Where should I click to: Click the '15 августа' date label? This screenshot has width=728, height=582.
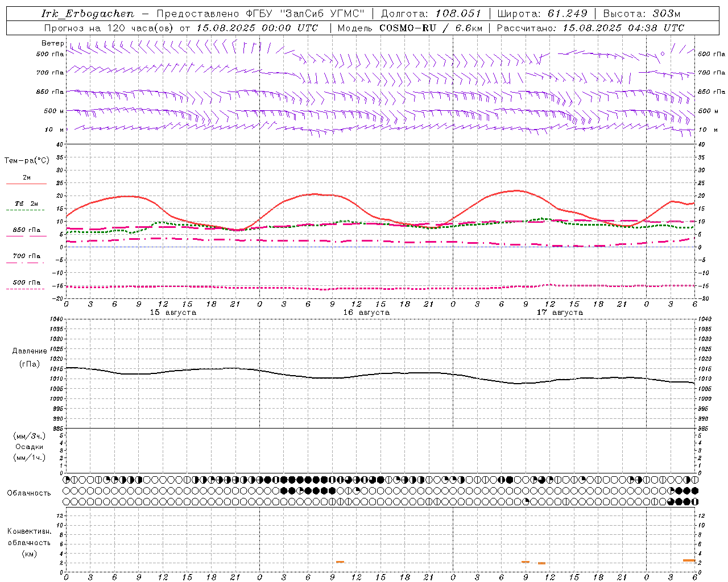173,313
